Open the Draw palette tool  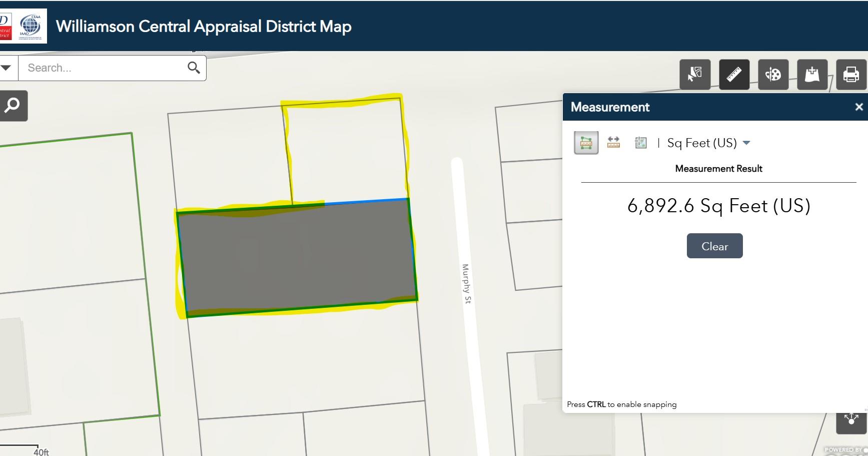[x=773, y=75]
